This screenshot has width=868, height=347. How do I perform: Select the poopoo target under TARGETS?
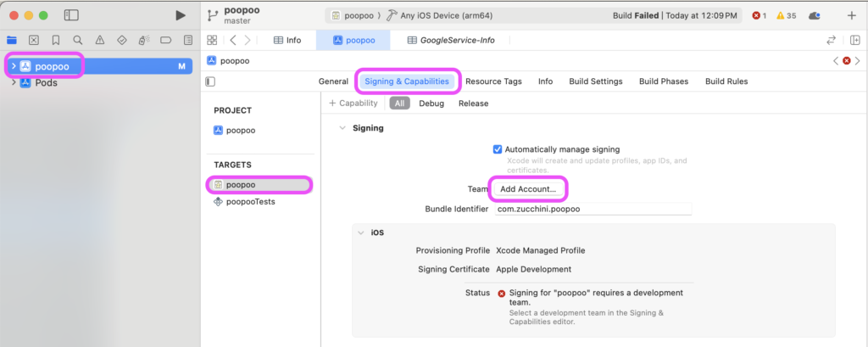point(259,185)
